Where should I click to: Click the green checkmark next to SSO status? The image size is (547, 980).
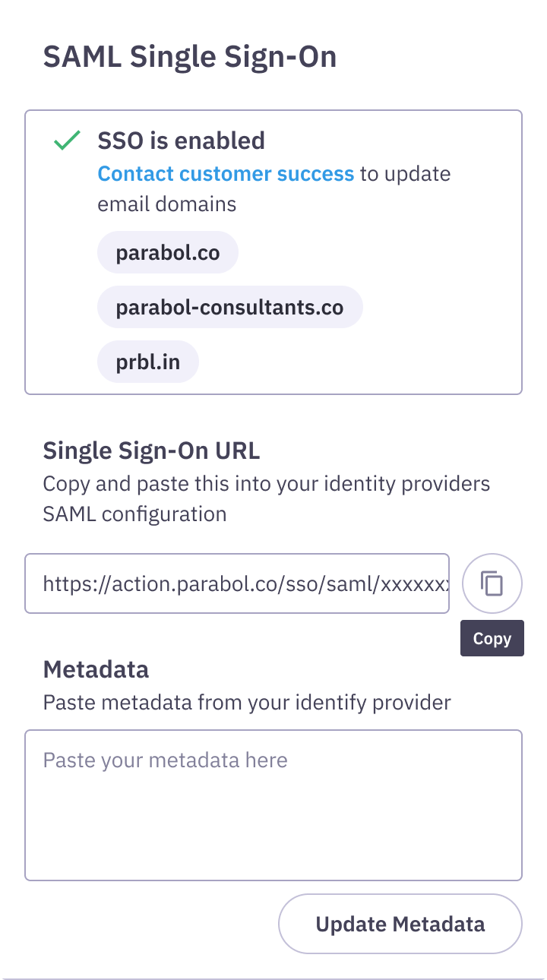click(x=67, y=140)
